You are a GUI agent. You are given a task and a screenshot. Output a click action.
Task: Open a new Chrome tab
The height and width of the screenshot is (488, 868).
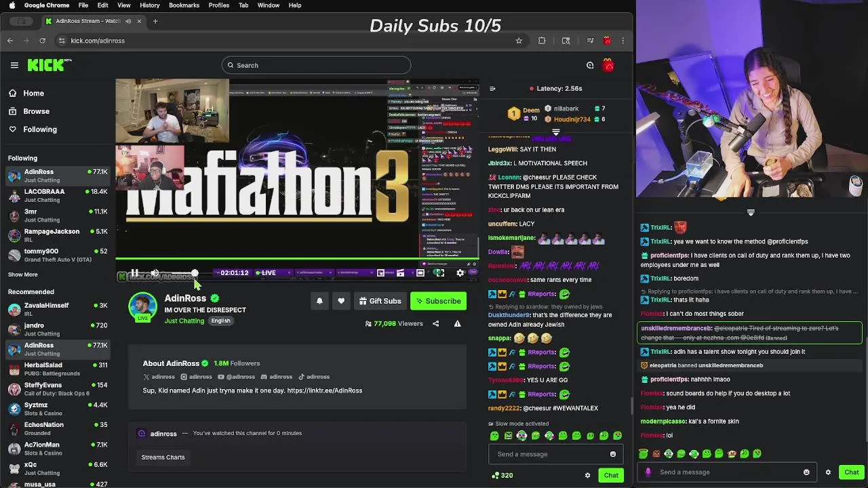click(155, 21)
